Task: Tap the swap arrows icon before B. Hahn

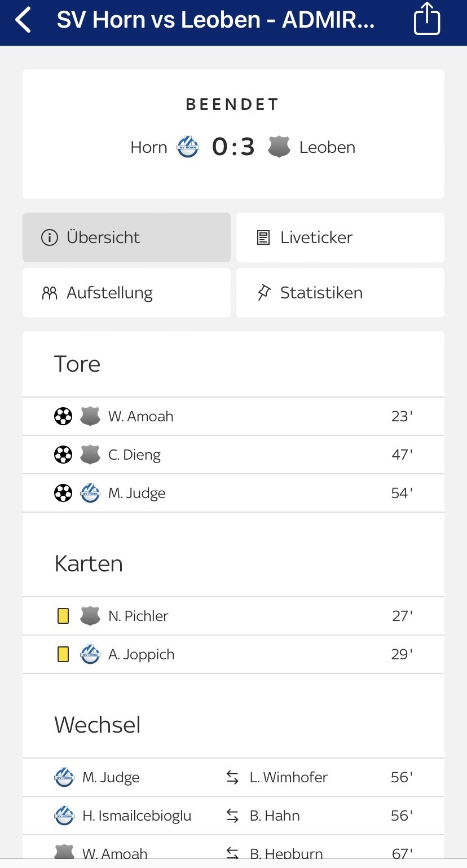Action: pyautogui.click(x=232, y=816)
